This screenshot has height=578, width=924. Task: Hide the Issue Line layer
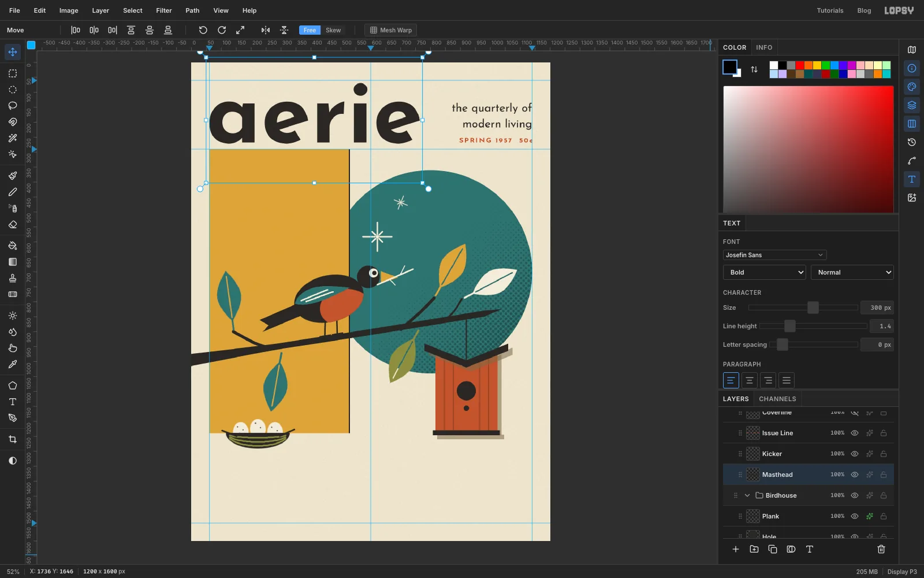pyautogui.click(x=855, y=433)
